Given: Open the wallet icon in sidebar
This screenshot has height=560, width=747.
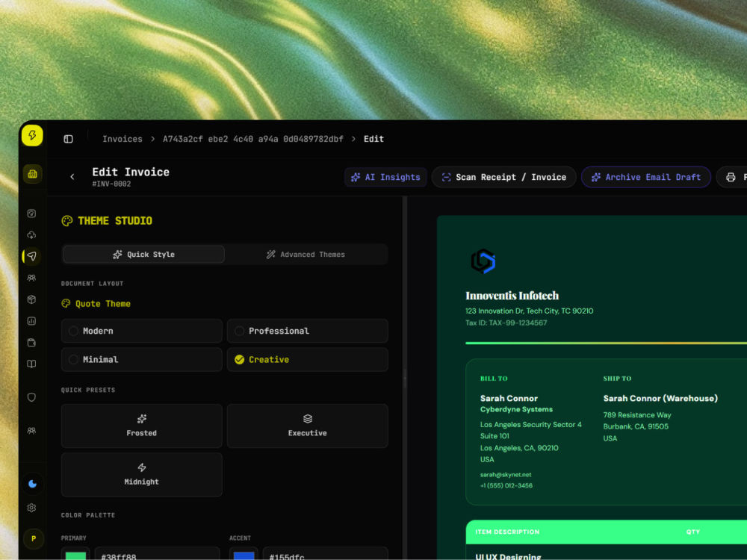Looking at the screenshot, I should 31,343.
